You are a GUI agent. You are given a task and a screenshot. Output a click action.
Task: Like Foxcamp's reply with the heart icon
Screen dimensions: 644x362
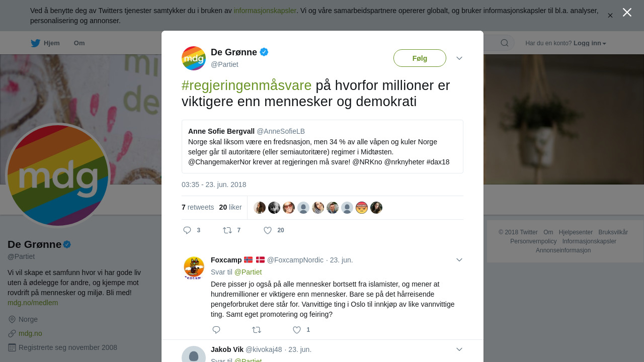297,330
